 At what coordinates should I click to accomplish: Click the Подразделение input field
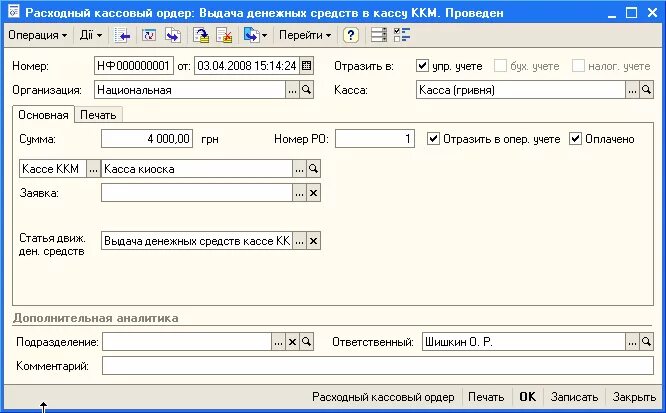click(x=187, y=342)
